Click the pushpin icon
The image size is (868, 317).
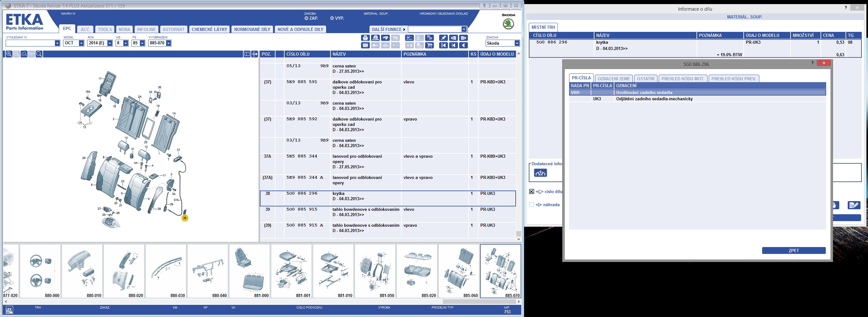click(444, 38)
